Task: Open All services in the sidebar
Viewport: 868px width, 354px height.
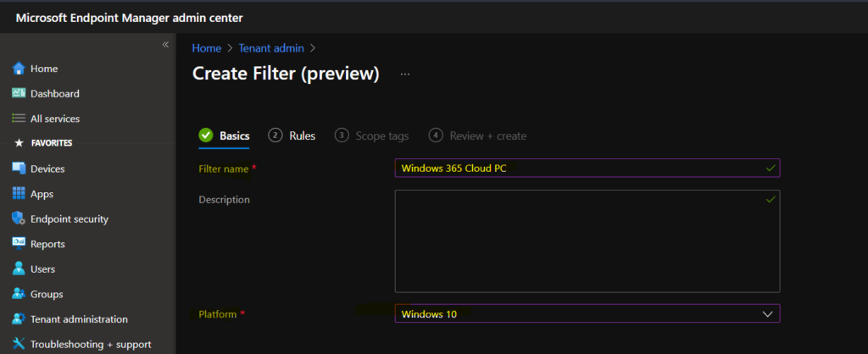Action: [x=55, y=119]
